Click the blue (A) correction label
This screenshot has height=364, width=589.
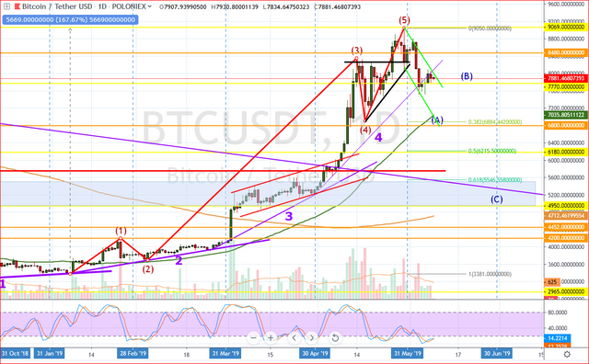click(437, 120)
